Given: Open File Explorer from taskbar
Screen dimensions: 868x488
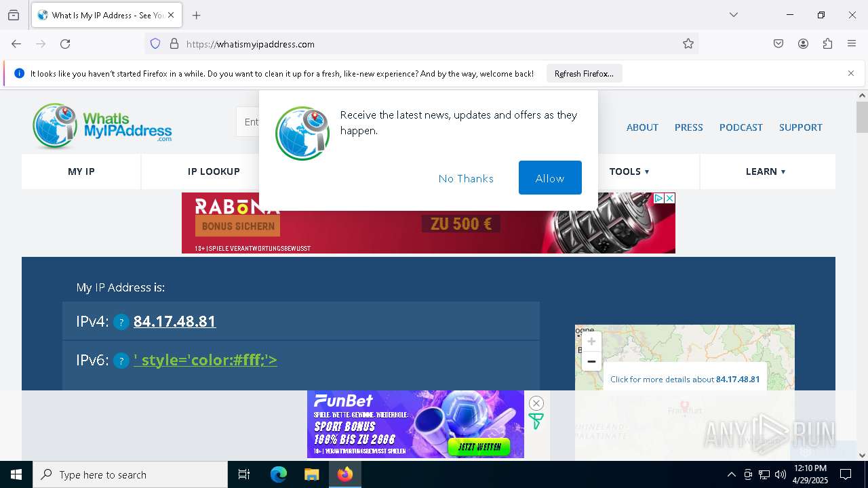Looking at the screenshot, I should point(311,474).
